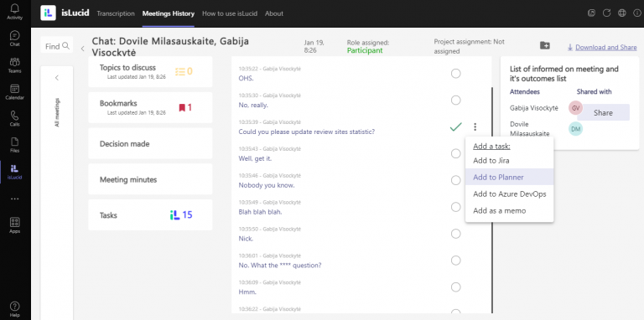Click the globe language icon
Viewport: 644px width, 320px height.
coord(622,13)
